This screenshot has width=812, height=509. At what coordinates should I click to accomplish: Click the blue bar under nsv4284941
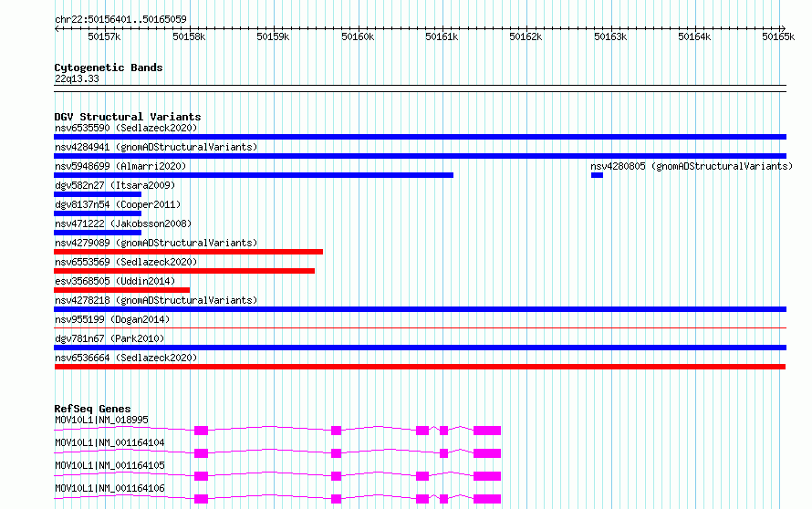point(420,156)
